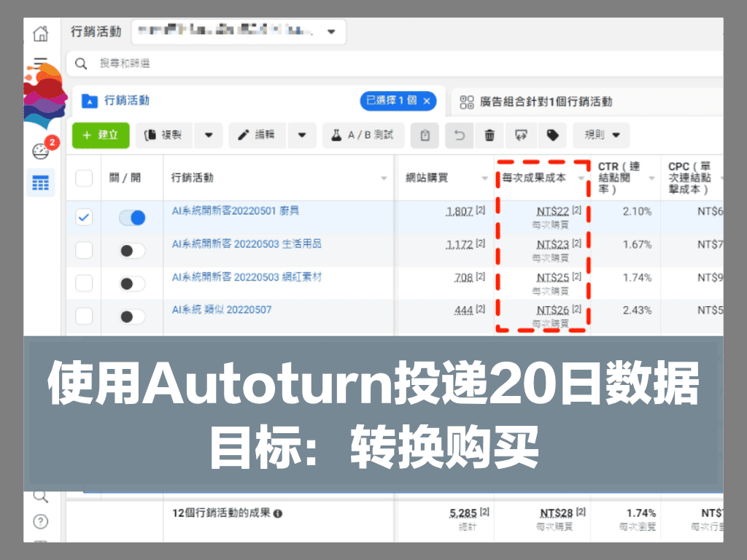Click the home icon in left sidebar

[x=41, y=33]
